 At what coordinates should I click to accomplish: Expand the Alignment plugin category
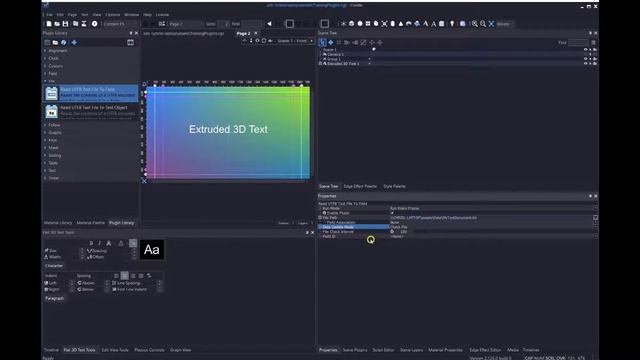tap(45, 51)
